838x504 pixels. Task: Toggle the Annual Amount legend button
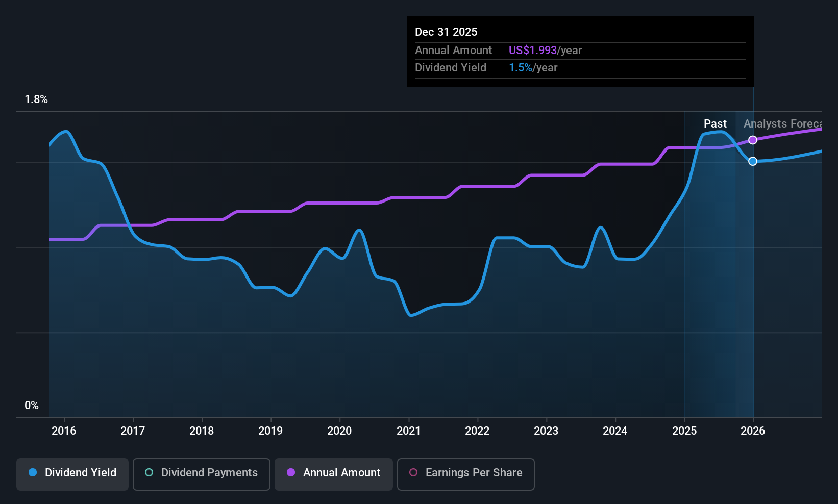tap(333, 474)
